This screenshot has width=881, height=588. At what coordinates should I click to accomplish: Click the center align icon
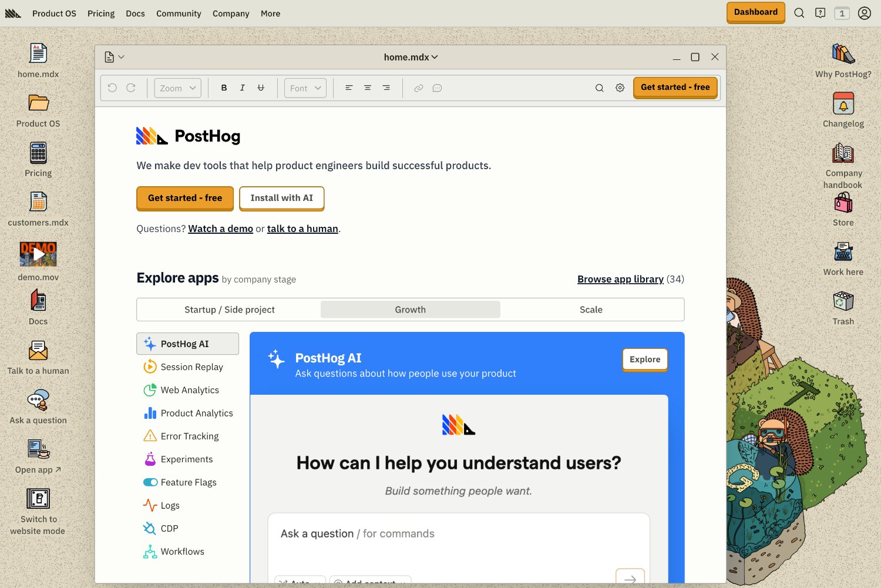[368, 88]
